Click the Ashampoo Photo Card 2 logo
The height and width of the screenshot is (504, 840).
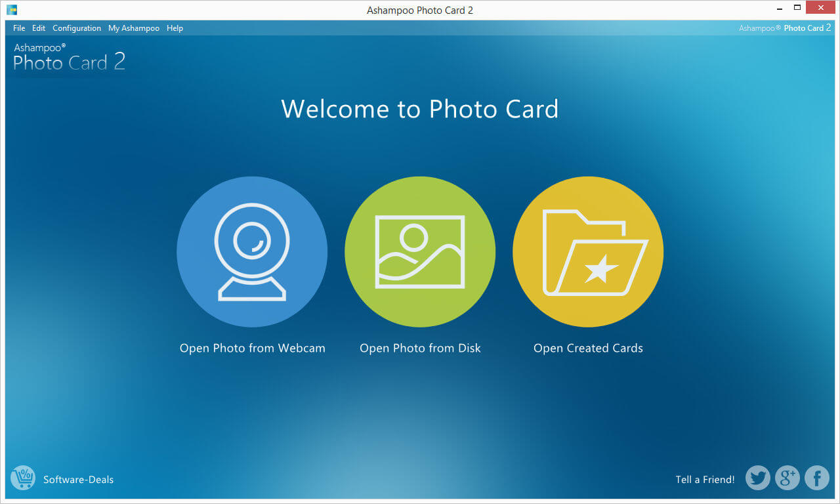click(68, 58)
